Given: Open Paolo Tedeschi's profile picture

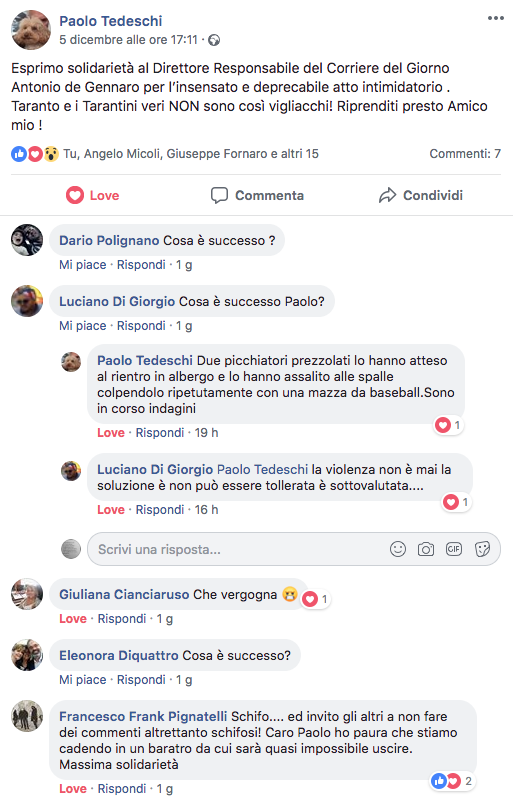Looking at the screenshot, I should point(31,30).
